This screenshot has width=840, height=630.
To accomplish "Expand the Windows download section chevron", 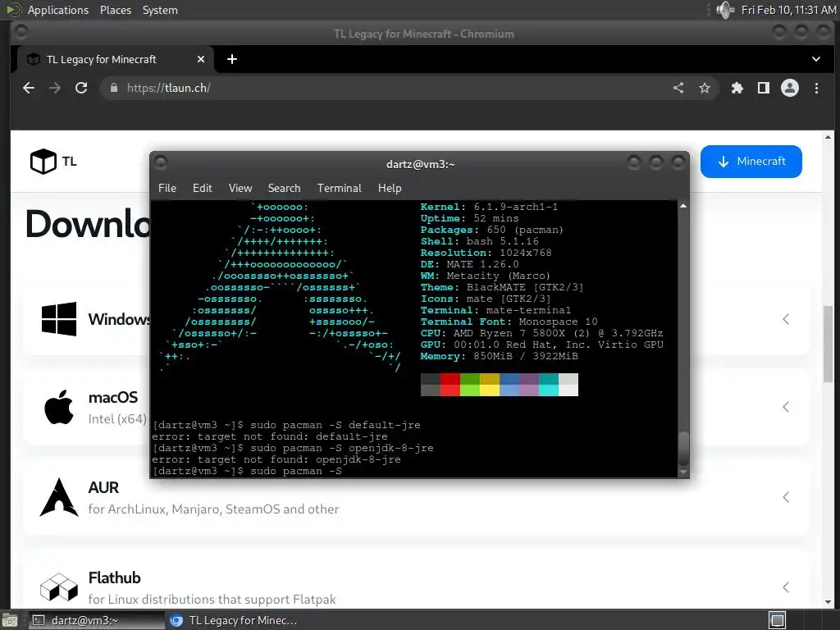I will pos(786,319).
